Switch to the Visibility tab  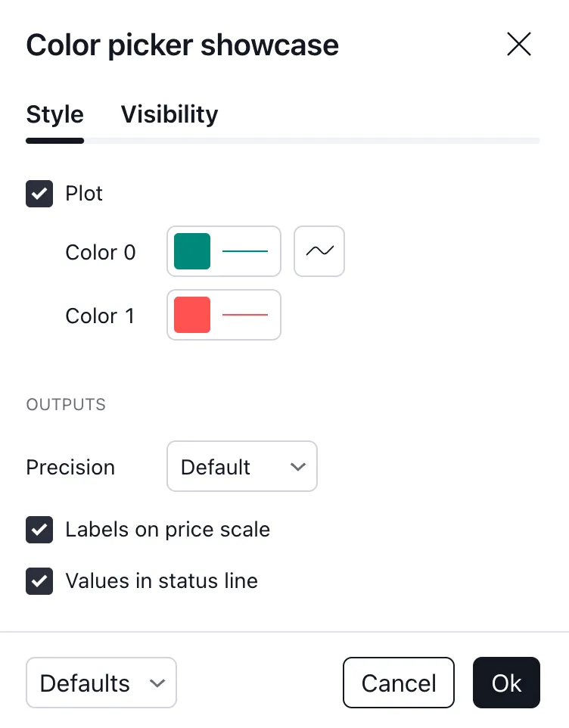[x=169, y=114]
